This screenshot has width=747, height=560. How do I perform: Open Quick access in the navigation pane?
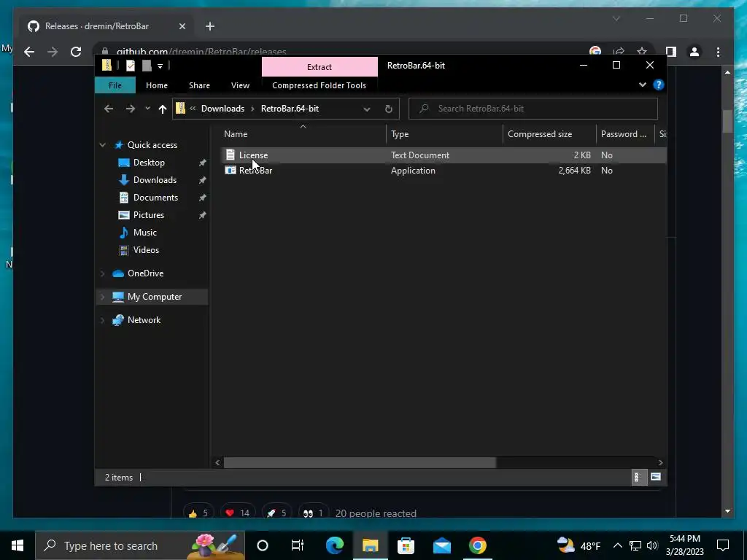pos(152,145)
